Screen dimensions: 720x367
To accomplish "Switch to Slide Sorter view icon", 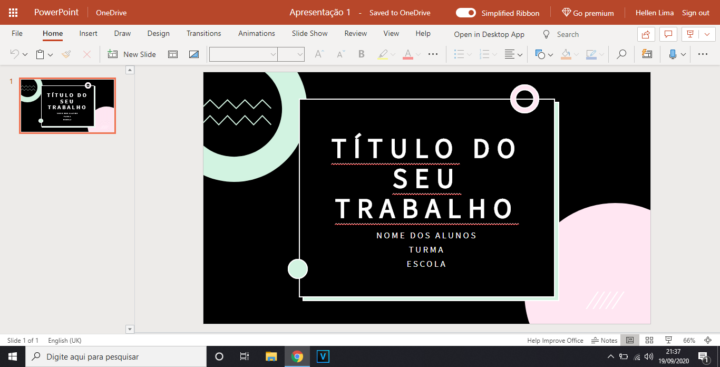I will pyautogui.click(x=649, y=340).
